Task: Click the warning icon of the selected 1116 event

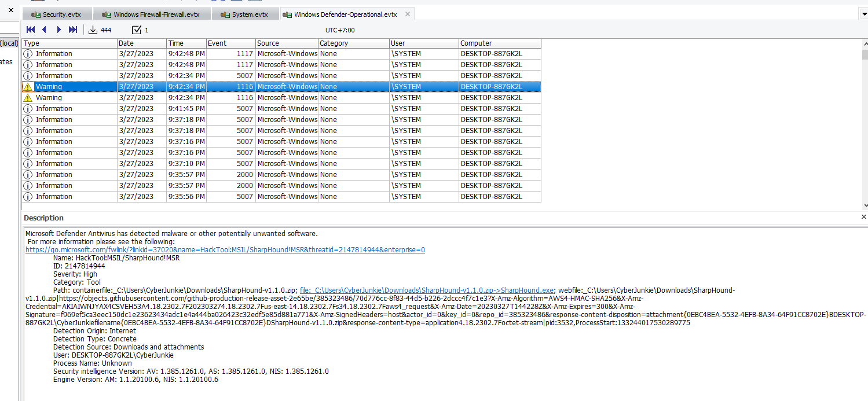Action: 28,87
